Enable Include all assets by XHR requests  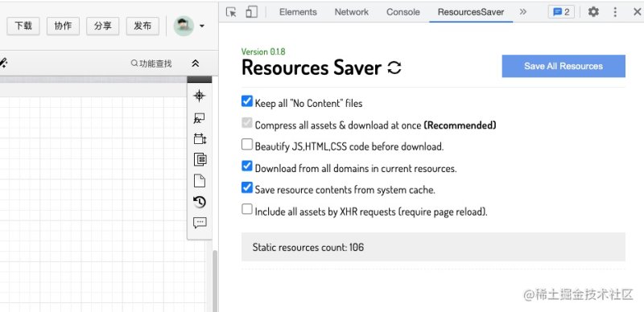tap(247, 209)
